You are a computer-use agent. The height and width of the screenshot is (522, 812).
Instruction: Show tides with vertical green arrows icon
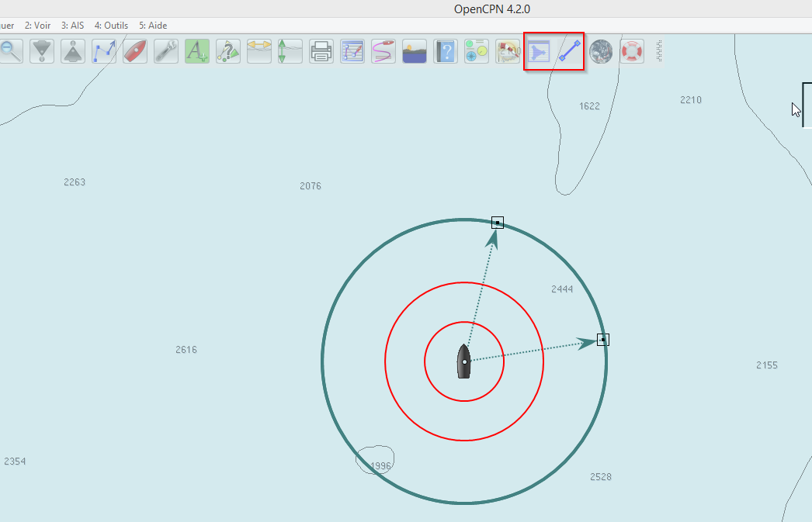tap(290, 52)
